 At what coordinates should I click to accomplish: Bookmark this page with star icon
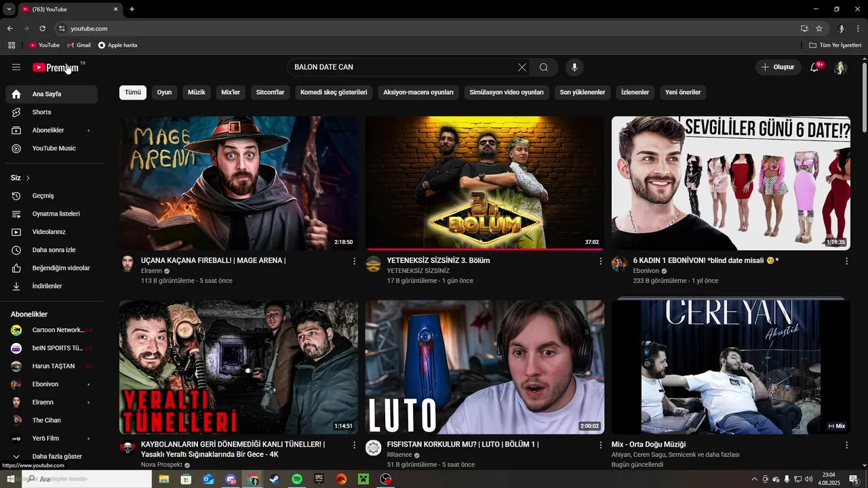[x=819, y=28]
